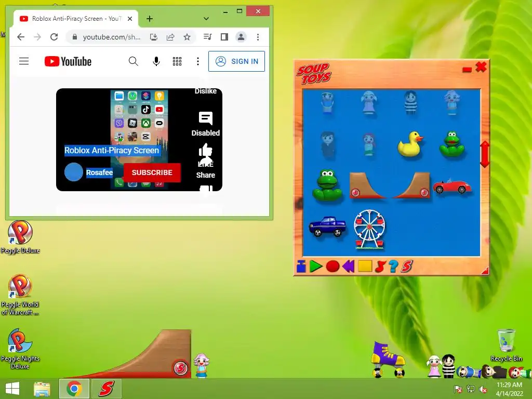Image resolution: width=532 pixels, height=399 pixels.
Task: Select the yellow rubber duck toy
Action: 410,144
